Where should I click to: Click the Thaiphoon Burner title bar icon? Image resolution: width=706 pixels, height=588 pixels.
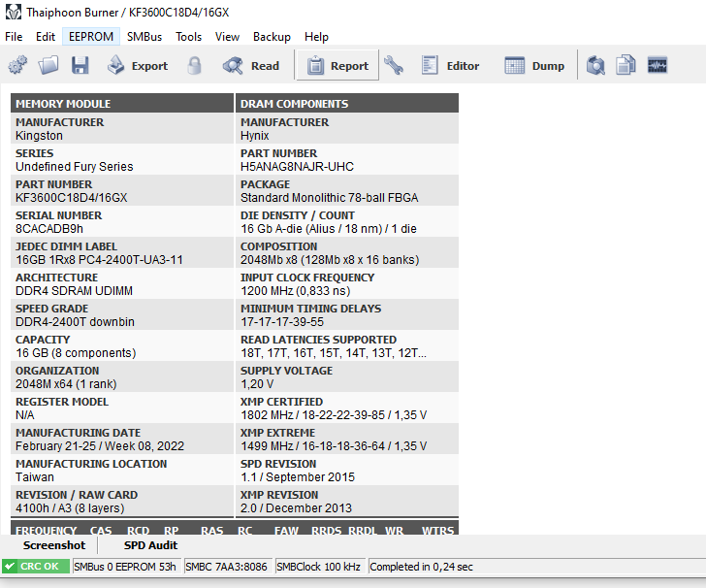pos(13,13)
